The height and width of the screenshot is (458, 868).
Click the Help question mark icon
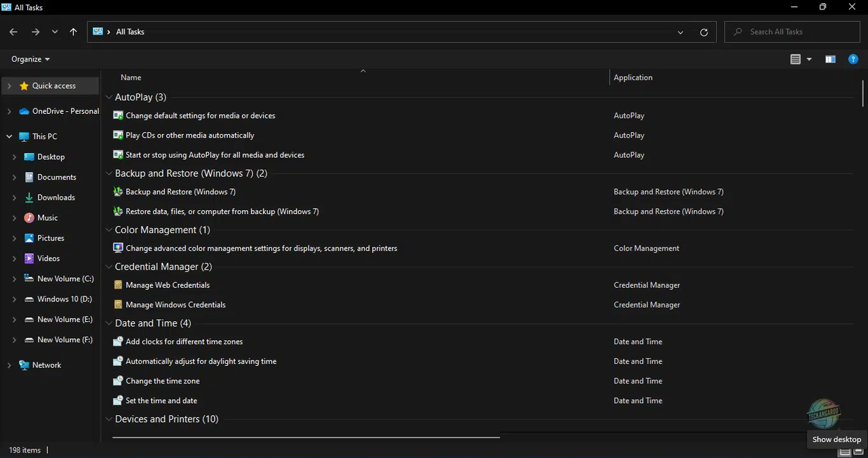(854, 60)
